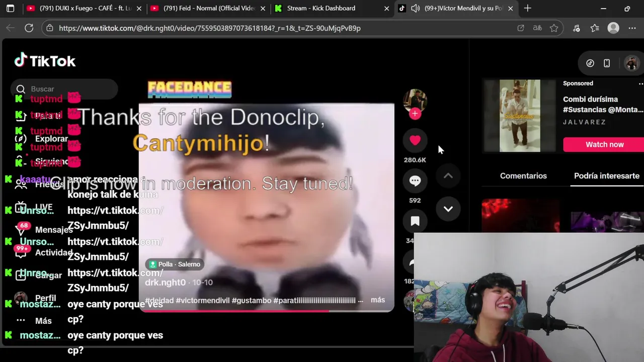
Task: Click the 280.6K likes count
Action: pos(415,160)
